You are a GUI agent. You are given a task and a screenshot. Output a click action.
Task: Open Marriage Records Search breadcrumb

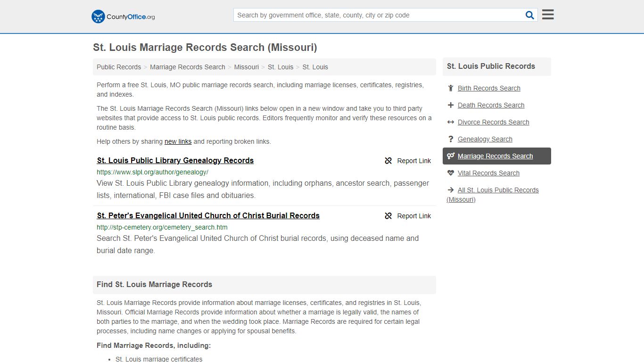(188, 67)
